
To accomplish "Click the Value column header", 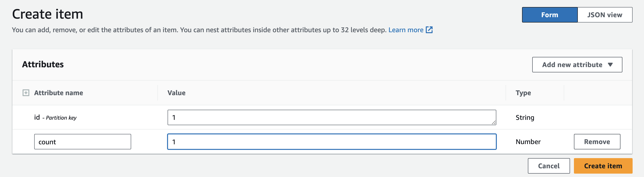I will tap(177, 93).
